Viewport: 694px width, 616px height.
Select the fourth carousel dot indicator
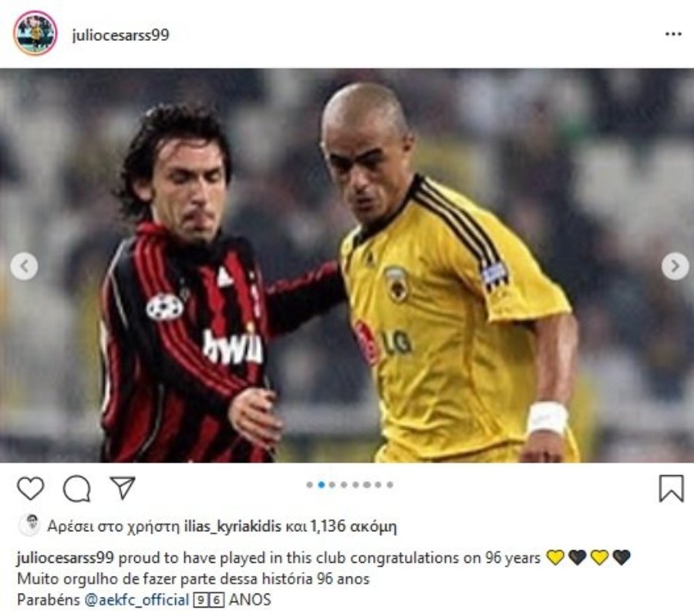click(344, 485)
